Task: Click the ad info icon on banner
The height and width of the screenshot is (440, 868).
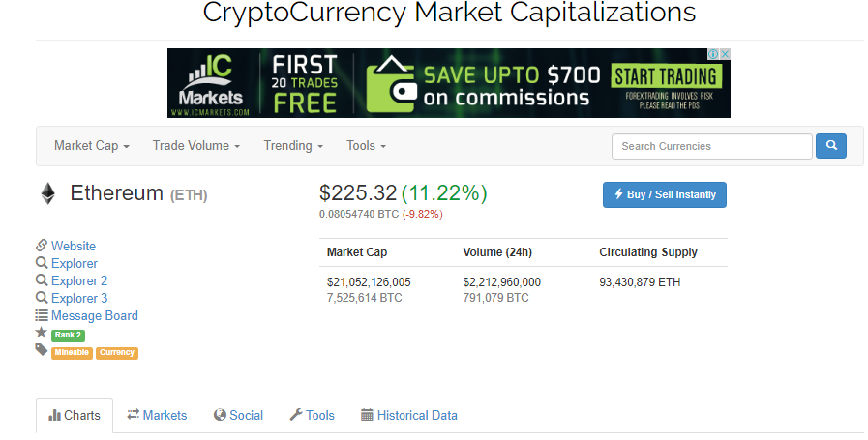Action: tap(713, 54)
